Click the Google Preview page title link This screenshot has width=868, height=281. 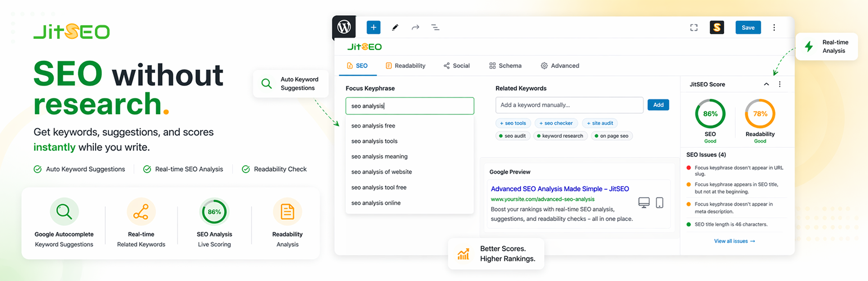(560, 189)
